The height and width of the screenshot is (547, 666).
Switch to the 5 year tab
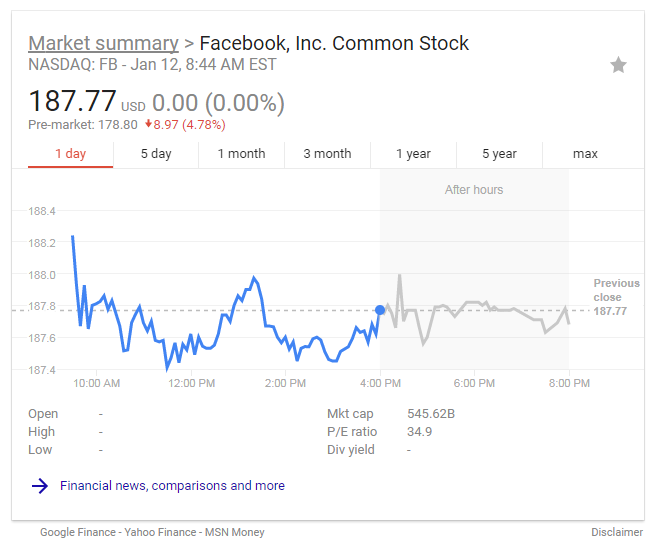[499, 154]
